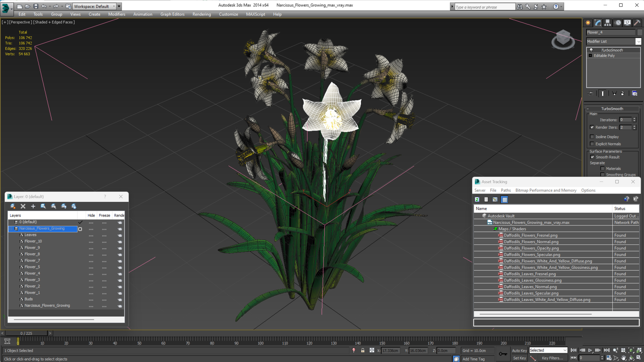This screenshot has height=362, width=644.
Task: Open Undo history dropdown arrow
Action: coord(50,6)
